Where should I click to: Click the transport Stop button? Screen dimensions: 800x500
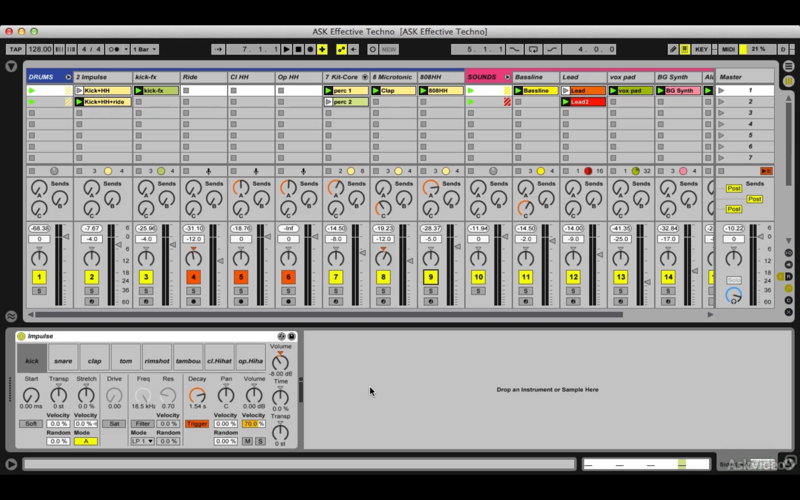[298, 49]
